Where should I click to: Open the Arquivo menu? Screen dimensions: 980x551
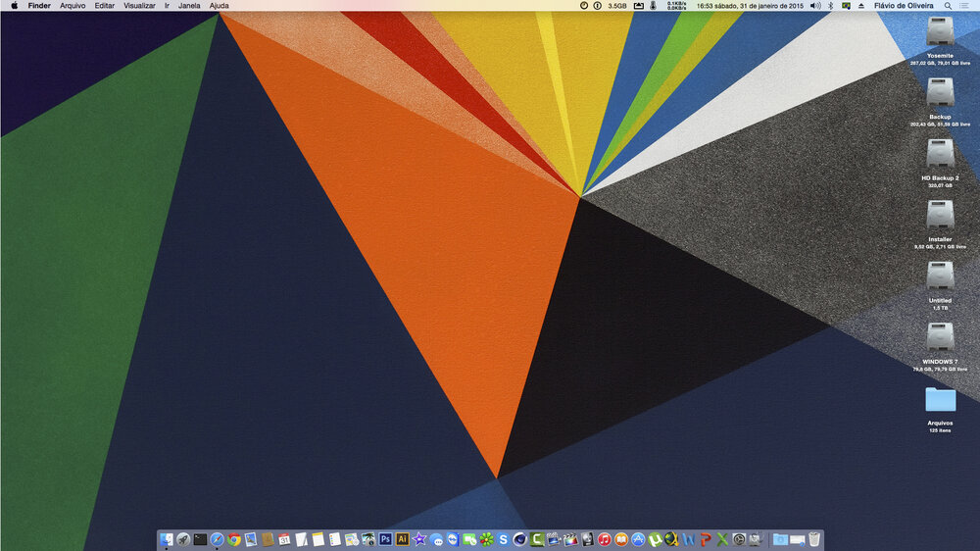(73, 6)
